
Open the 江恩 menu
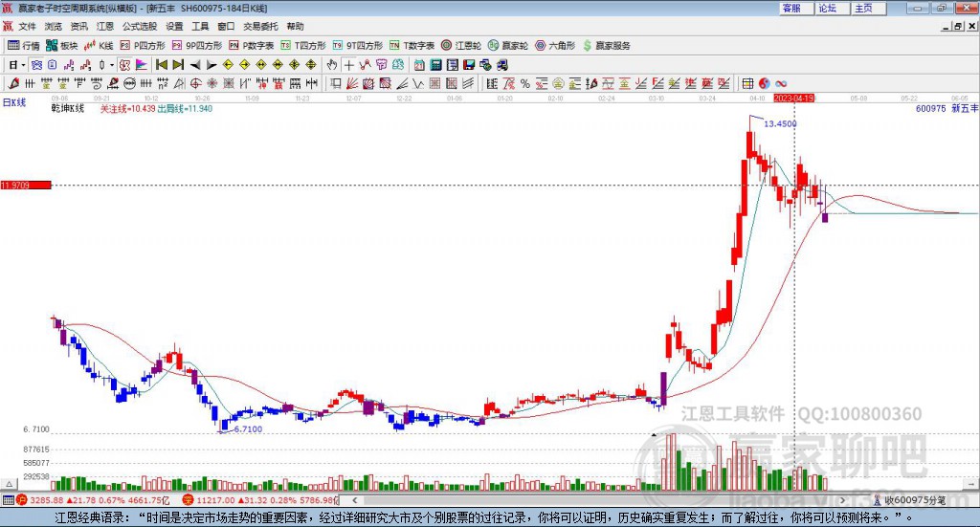105,26
